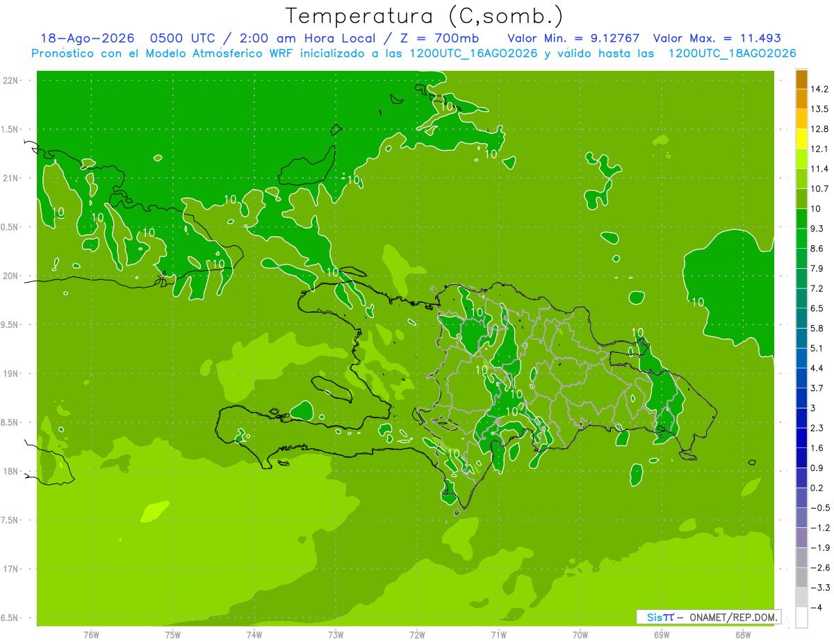Click the '70W' longitude axis label

click(x=580, y=635)
